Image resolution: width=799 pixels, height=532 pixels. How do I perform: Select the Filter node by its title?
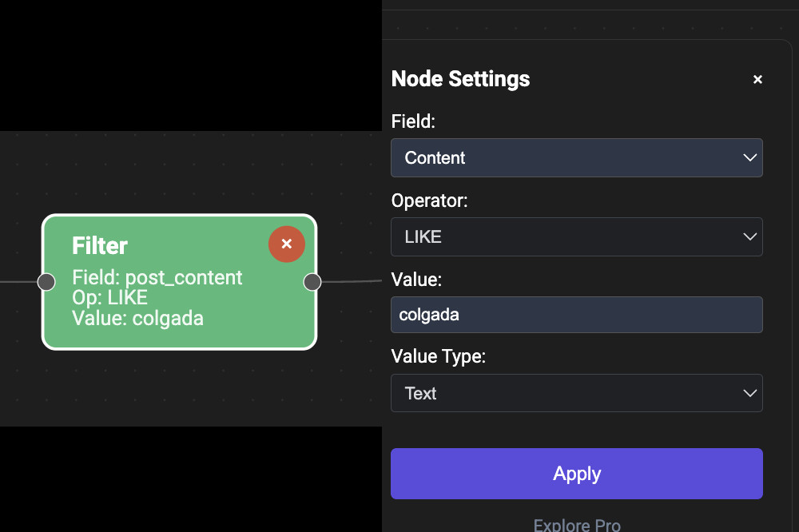(100, 245)
